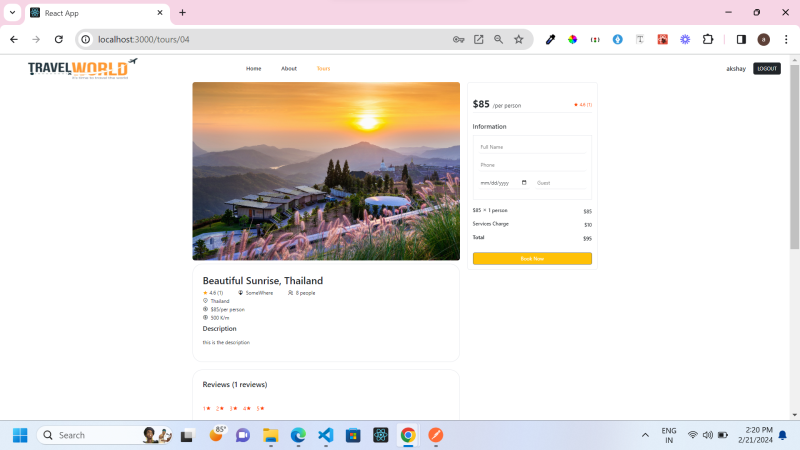
Task: Open the volume control in system tray
Action: (708, 435)
